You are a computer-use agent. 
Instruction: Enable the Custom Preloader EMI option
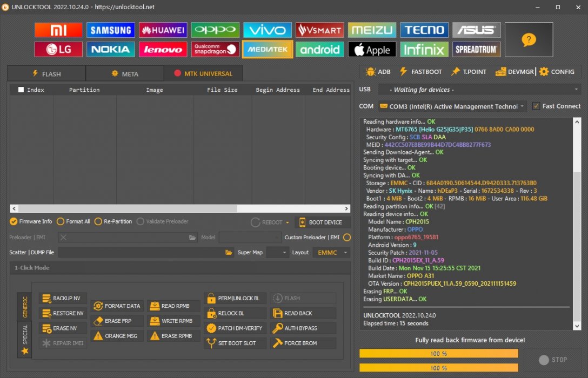pyautogui.click(x=347, y=237)
